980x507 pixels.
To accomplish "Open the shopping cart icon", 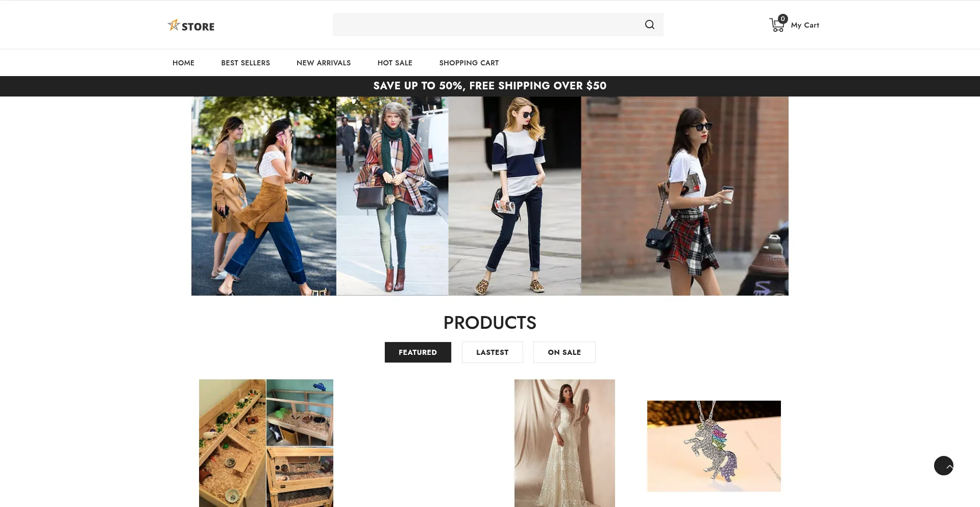I will 776,26.
